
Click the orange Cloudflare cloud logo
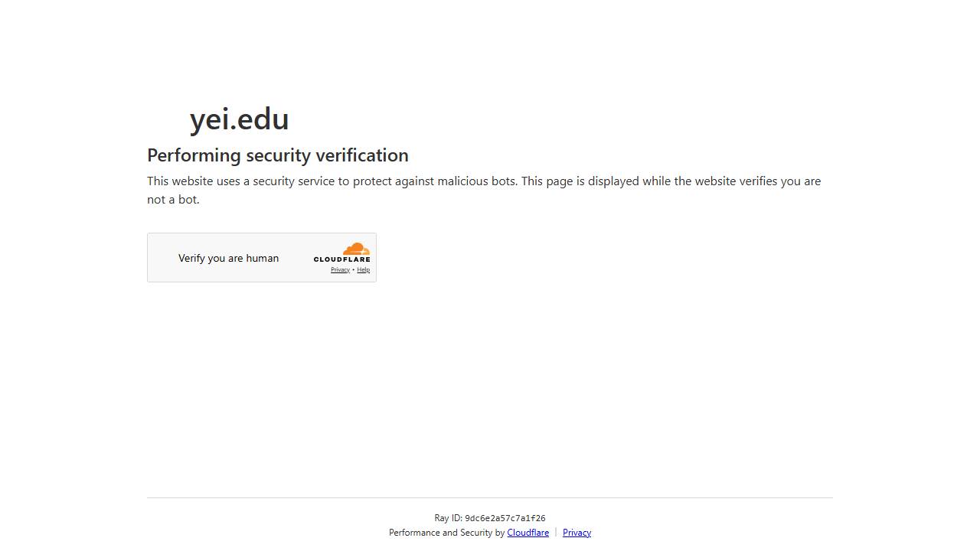(x=356, y=249)
